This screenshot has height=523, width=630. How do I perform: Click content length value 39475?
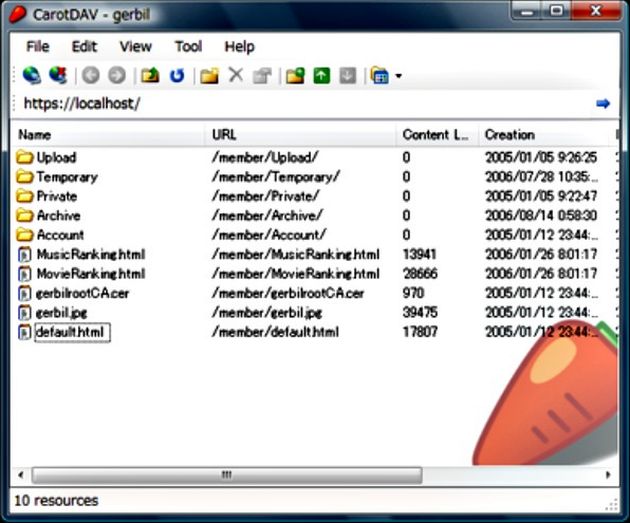[x=420, y=313]
